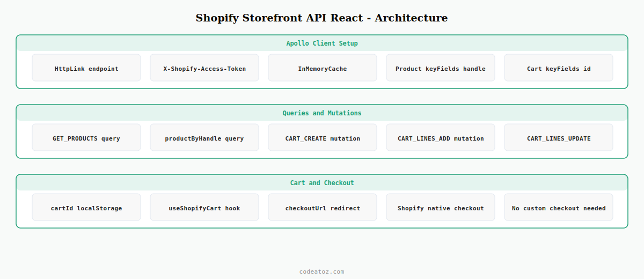Click the checkoutUrl redirect box

323,207
